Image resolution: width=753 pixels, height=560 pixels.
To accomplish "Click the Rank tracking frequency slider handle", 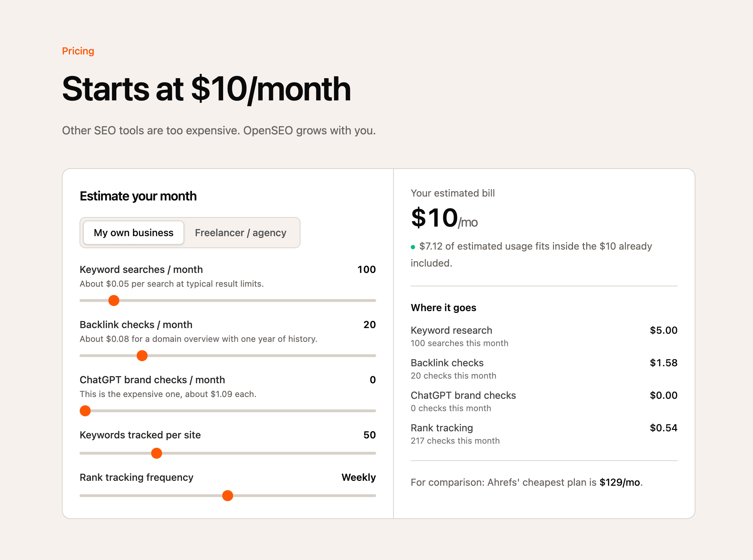I will pyautogui.click(x=228, y=496).
